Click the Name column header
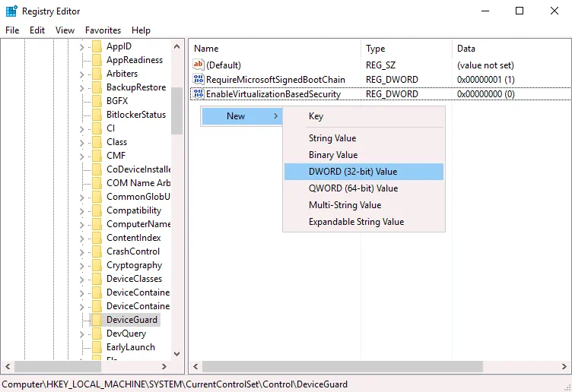Viewport: 572px width, 392px height. (x=206, y=49)
